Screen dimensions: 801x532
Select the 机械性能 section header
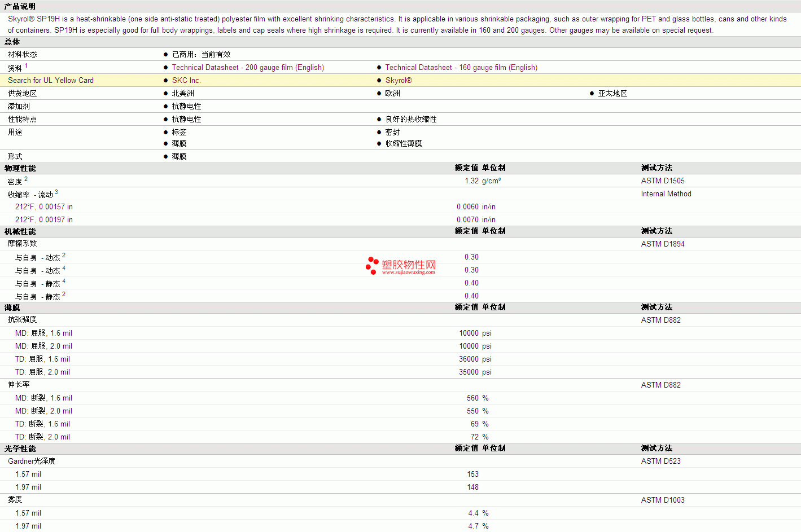[x=20, y=231]
